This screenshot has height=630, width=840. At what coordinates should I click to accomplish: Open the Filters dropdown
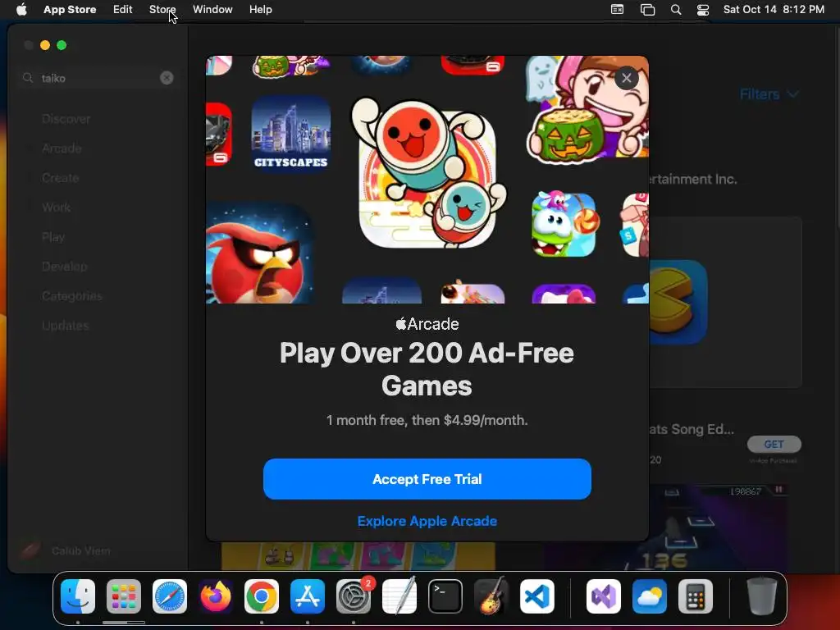tap(769, 94)
